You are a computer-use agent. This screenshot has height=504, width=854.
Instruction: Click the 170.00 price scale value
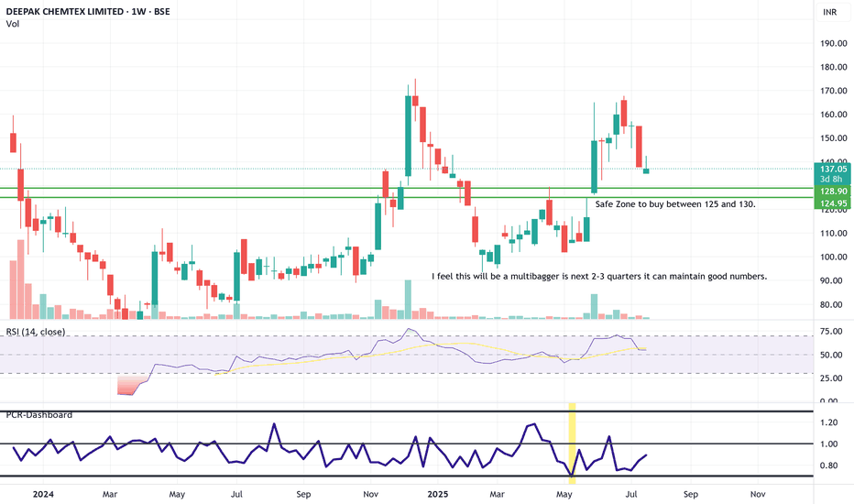[834, 91]
